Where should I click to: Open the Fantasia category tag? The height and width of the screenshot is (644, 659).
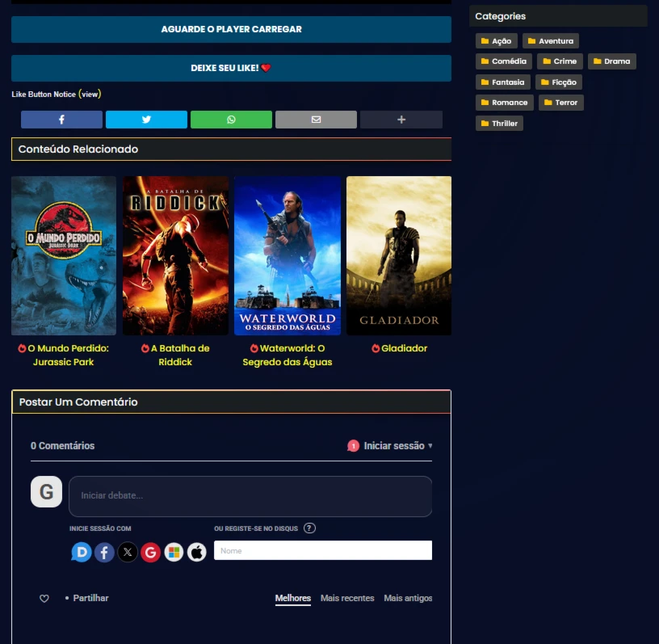(x=502, y=82)
